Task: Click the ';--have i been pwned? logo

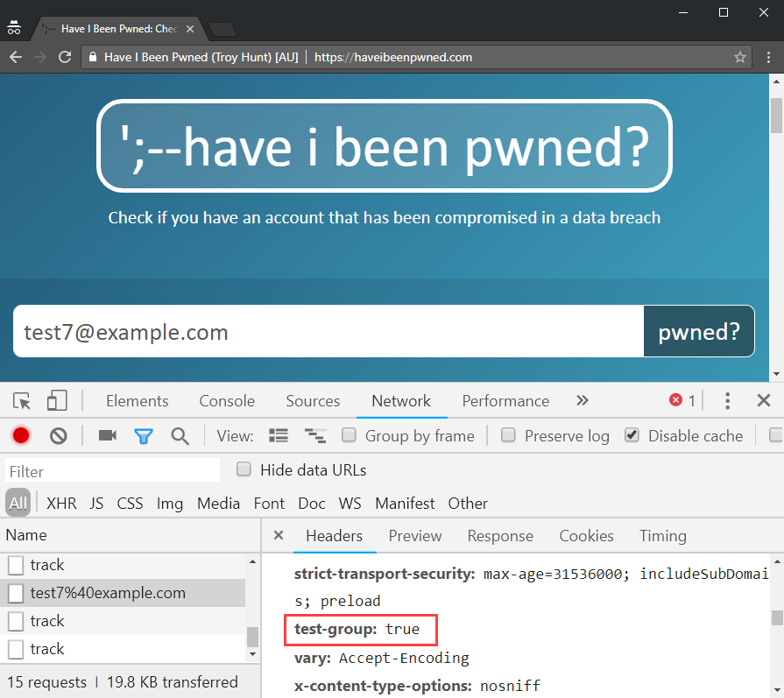Action: (384, 145)
